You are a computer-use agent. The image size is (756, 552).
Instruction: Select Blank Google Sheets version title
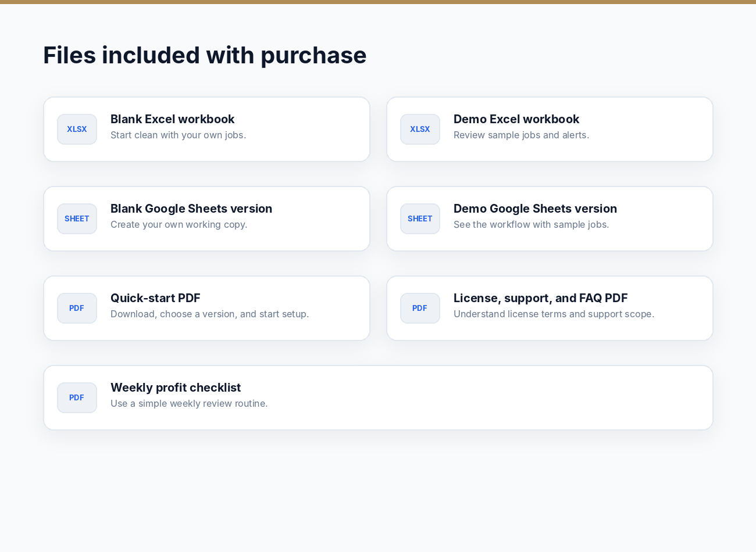coord(191,209)
